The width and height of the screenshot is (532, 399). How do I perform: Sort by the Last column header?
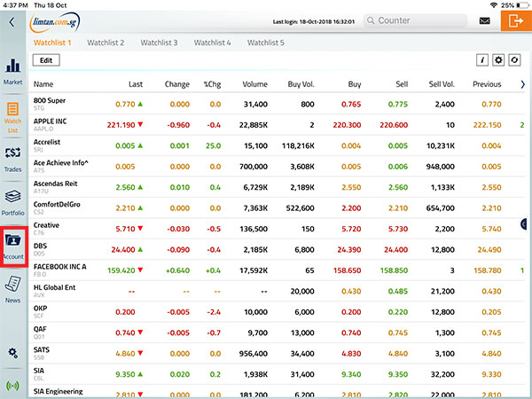click(x=136, y=84)
